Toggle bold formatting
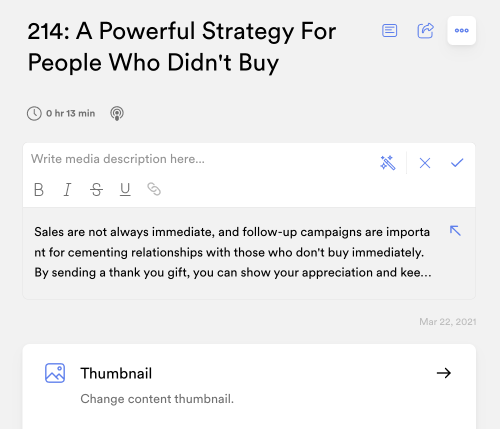The width and height of the screenshot is (500, 429). 39,190
